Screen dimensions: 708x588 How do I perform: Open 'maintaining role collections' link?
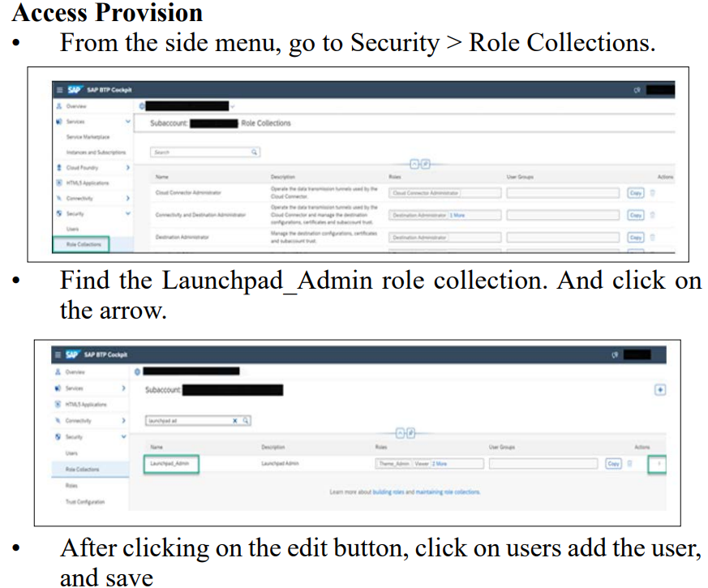tap(448, 491)
